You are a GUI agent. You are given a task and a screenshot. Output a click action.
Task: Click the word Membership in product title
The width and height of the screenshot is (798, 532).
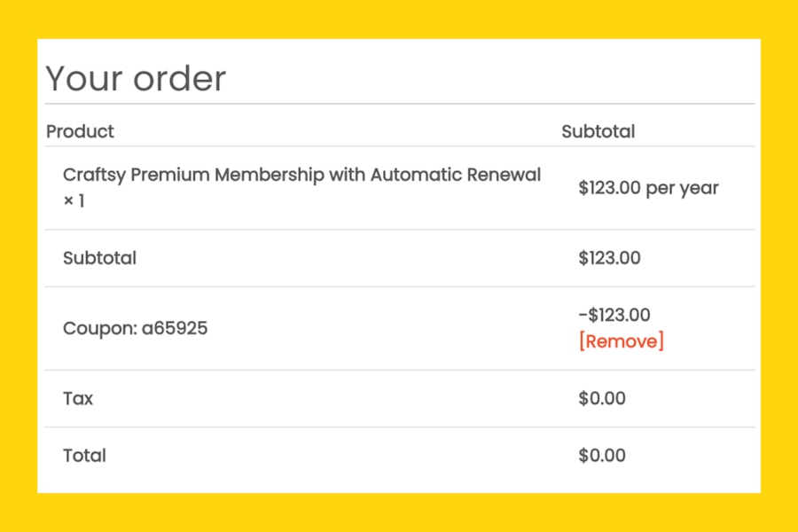[x=270, y=176]
